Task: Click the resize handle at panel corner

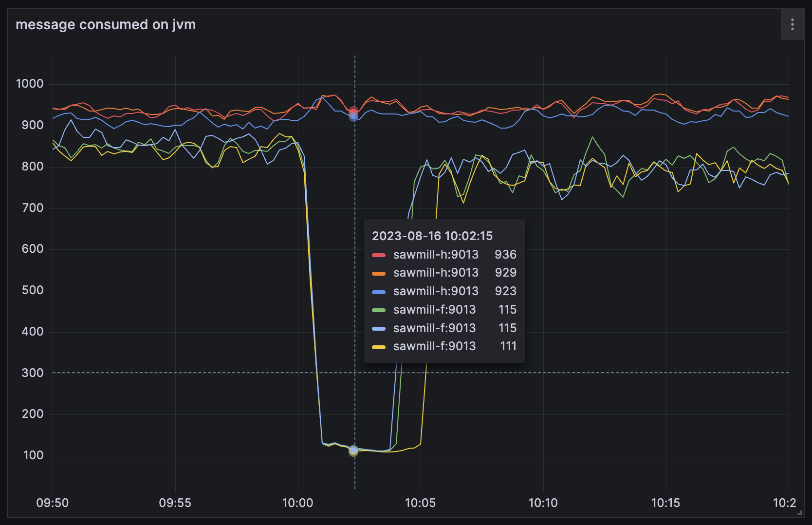Action: tap(800, 512)
